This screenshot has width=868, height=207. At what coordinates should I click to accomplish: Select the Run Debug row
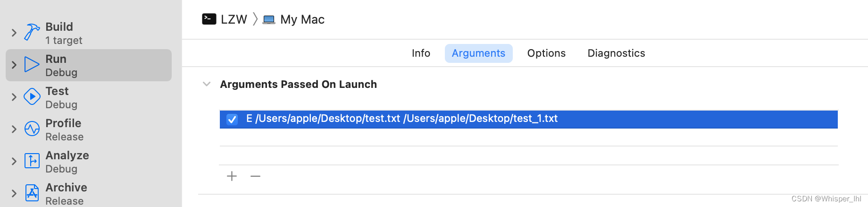point(89,65)
